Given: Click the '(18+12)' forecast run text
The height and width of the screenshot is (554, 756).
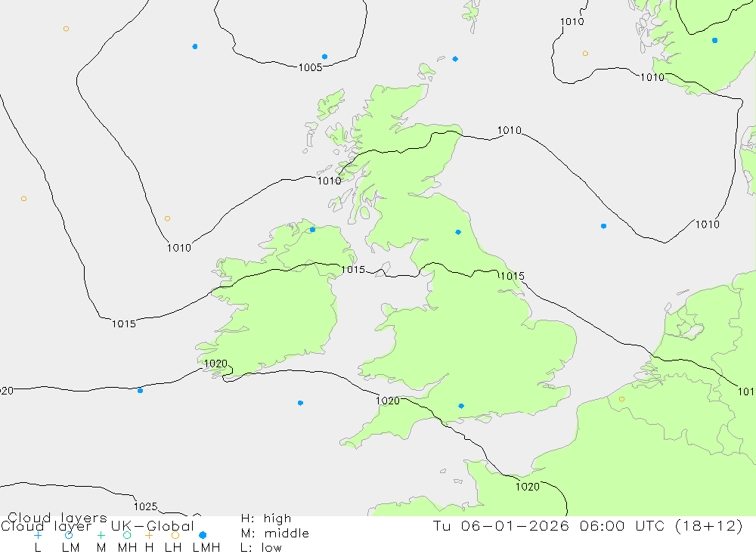Looking at the screenshot, I should [709, 525].
